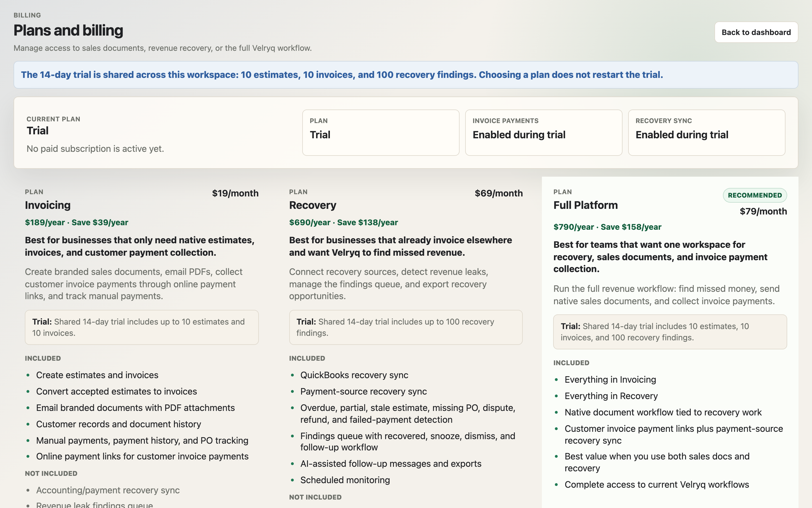The image size is (812, 508).
Task: Click the Full Platform 'Best for teams' summary
Action: coord(660,257)
